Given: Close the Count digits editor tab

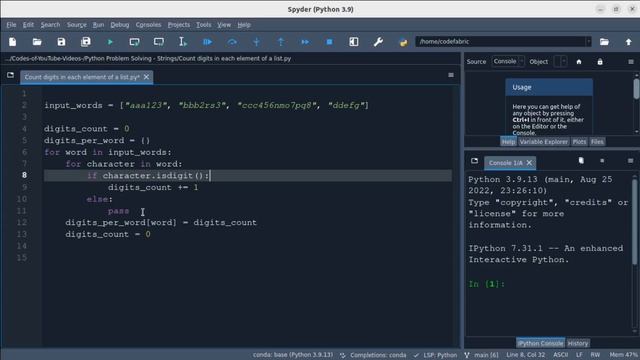Looking at the screenshot, I should point(147,77).
